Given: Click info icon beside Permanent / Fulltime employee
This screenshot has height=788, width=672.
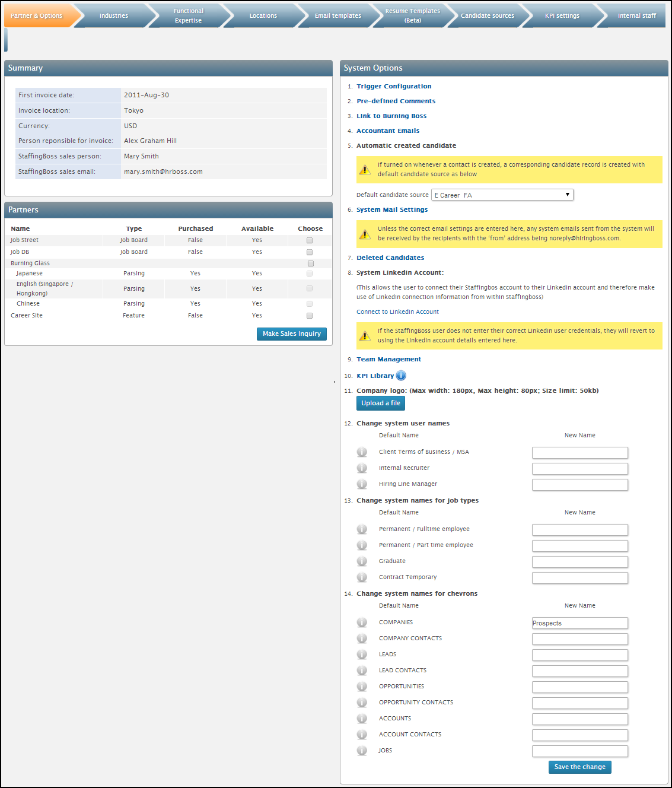Looking at the screenshot, I should click(x=362, y=529).
